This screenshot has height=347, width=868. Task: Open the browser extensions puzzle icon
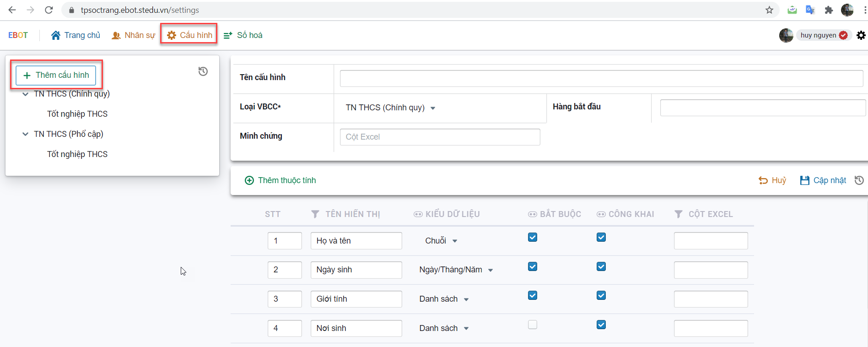tap(829, 10)
